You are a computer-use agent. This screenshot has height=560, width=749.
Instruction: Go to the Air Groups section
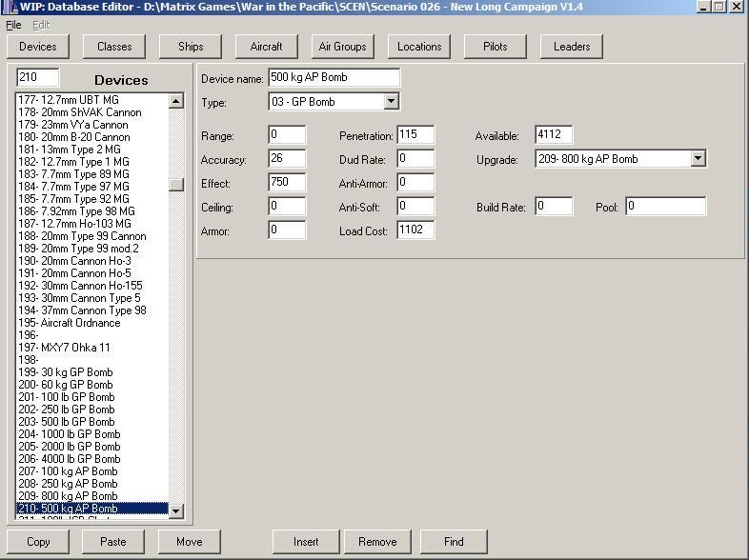pos(343,46)
